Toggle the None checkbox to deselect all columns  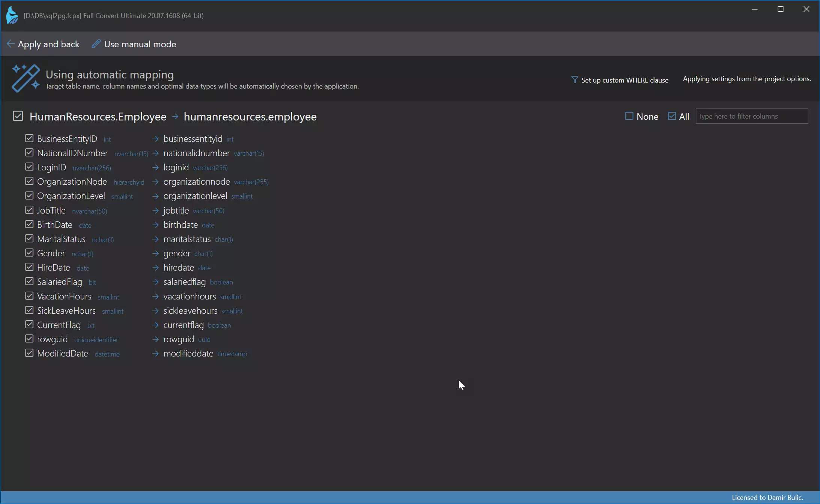pyautogui.click(x=629, y=116)
